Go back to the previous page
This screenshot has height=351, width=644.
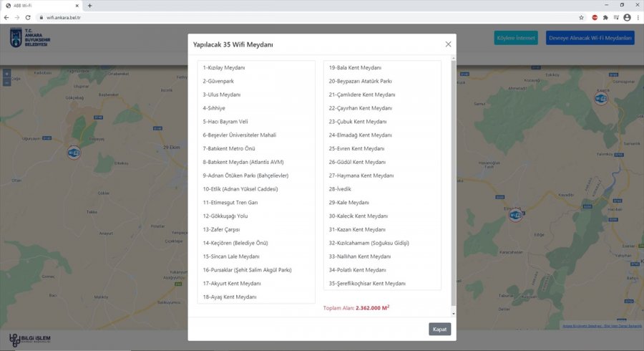pos(6,17)
